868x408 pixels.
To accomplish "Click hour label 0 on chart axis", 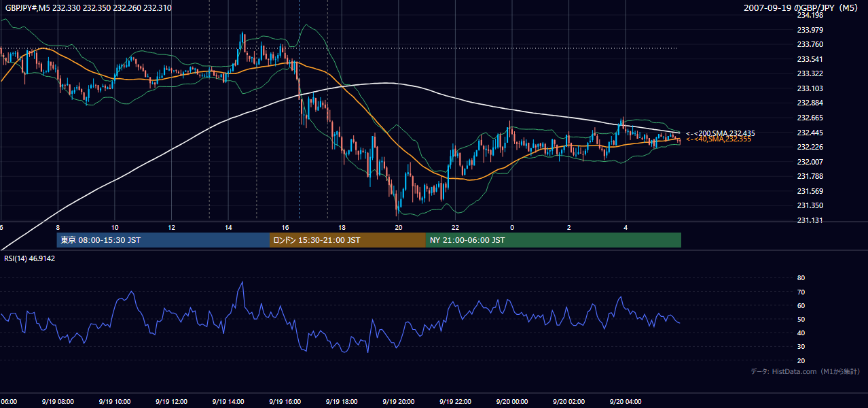I will [512, 227].
